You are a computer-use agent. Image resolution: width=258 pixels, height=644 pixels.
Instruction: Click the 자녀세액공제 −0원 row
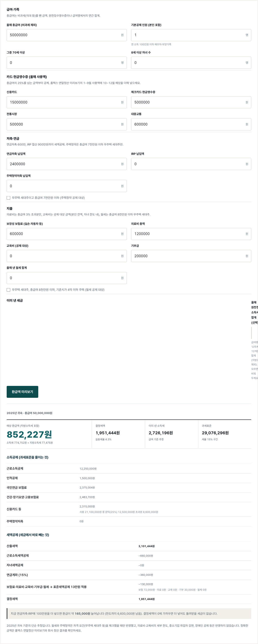point(129,565)
